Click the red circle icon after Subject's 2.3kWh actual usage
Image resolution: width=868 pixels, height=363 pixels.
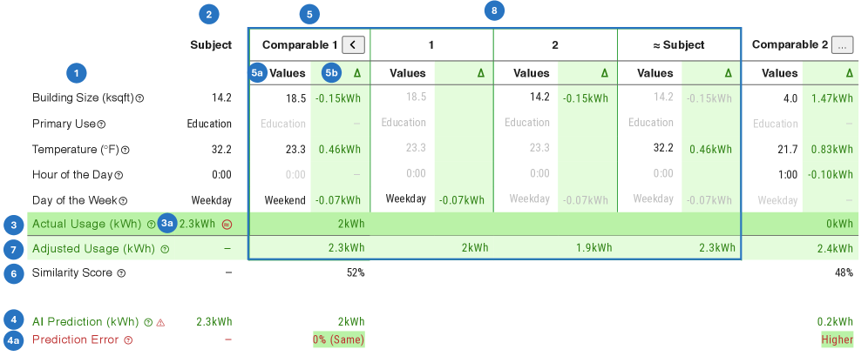pos(227,224)
